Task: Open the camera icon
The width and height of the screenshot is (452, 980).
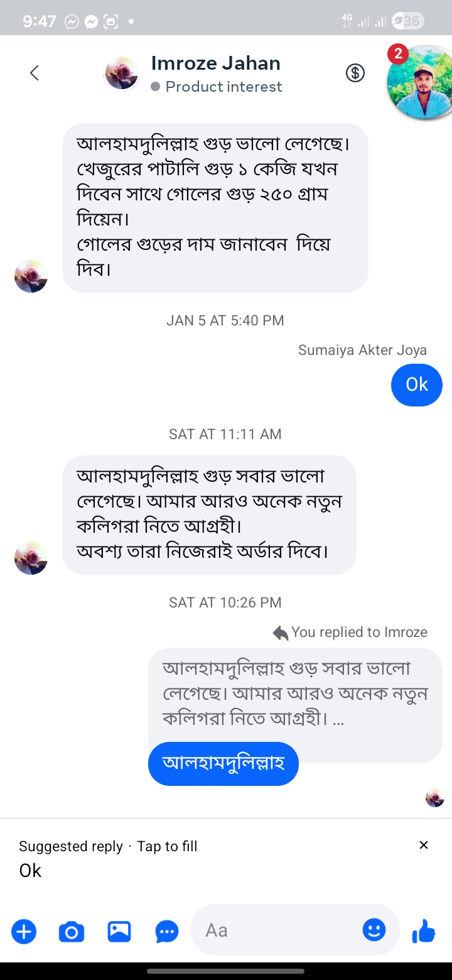Action: (x=72, y=932)
